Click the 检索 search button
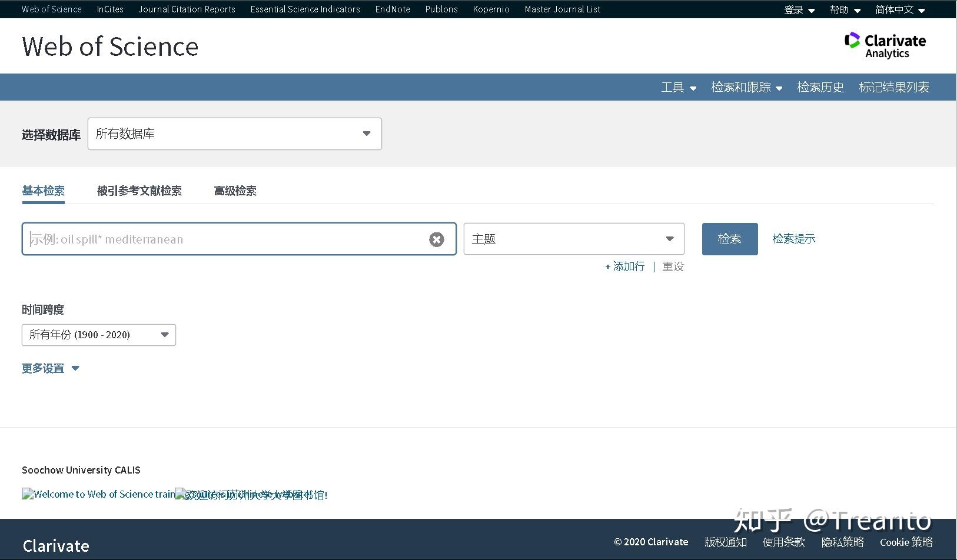 click(730, 239)
